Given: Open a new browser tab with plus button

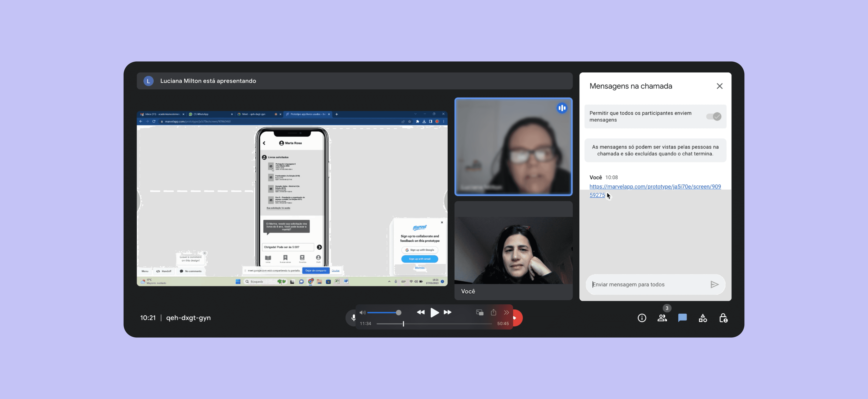Looking at the screenshot, I should (336, 114).
